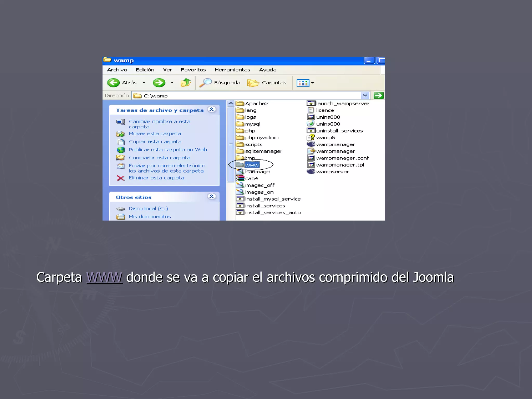
Task: Click the views mode icon
Action: click(303, 83)
